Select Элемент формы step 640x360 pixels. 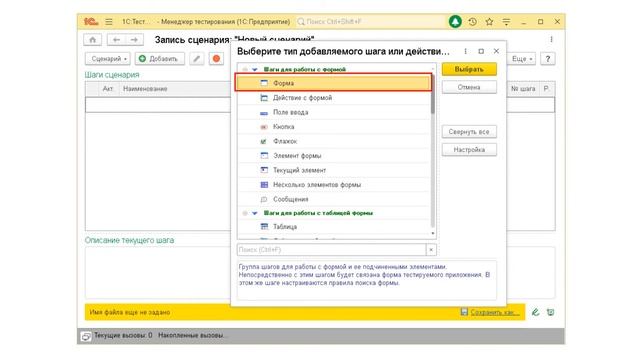333,156
